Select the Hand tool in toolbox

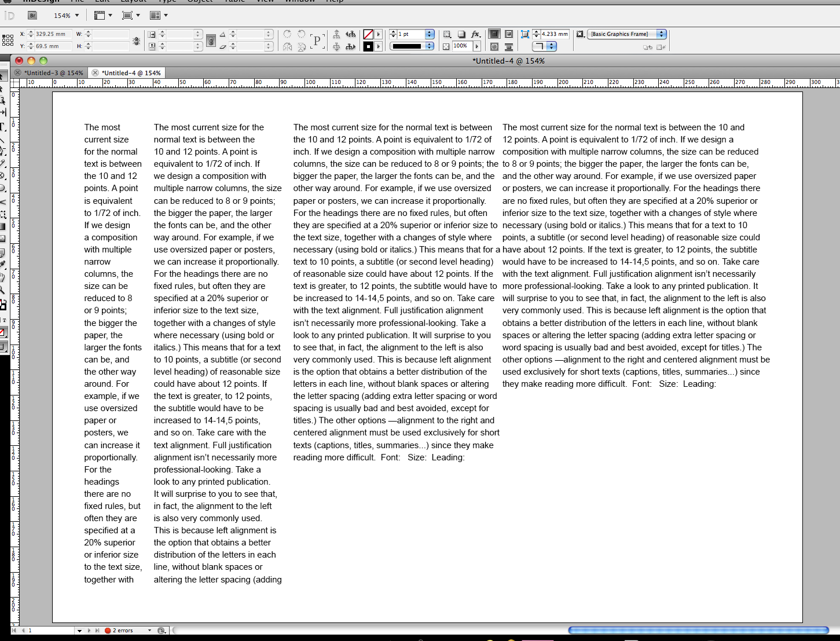(x=3, y=277)
